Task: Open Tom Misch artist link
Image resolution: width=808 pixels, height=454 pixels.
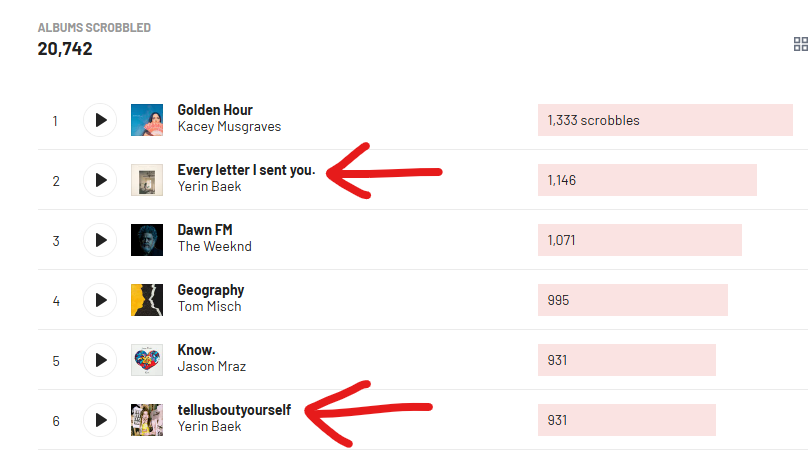Action: pos(209,307)
